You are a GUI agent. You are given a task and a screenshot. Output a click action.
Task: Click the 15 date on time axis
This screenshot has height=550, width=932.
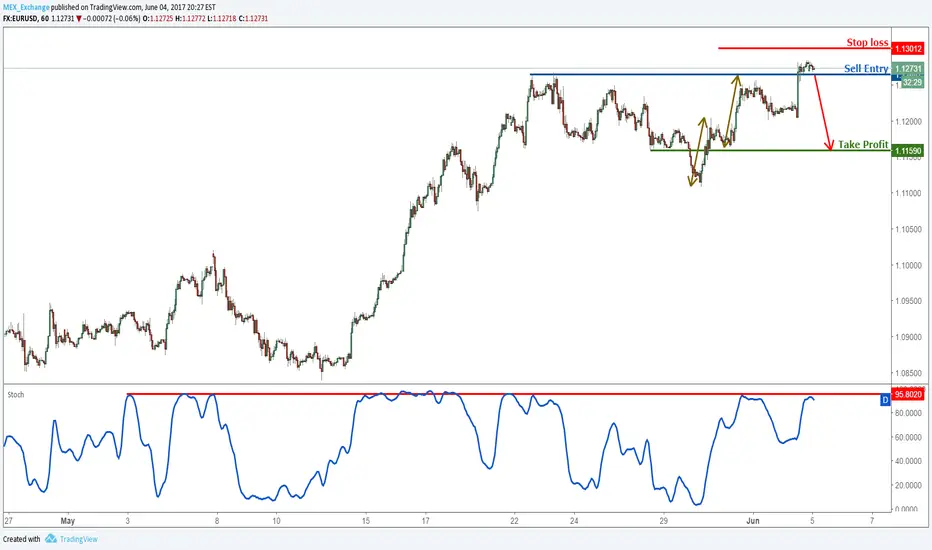pyautogui.click(x=366, y=521)
